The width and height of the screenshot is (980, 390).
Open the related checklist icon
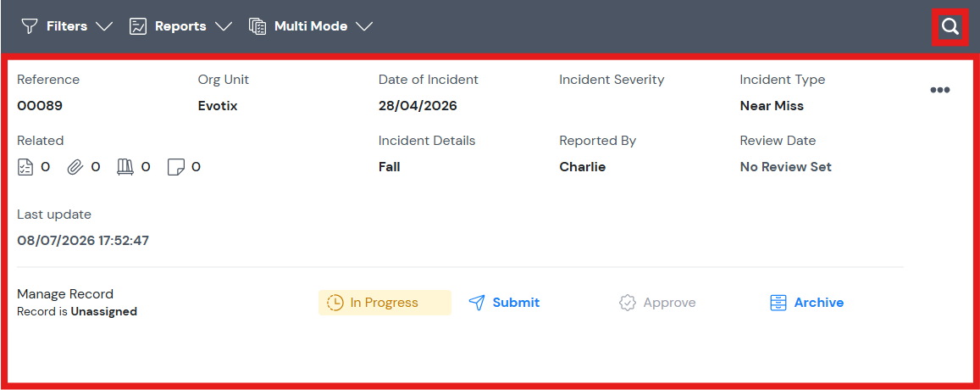coord(25,167)
